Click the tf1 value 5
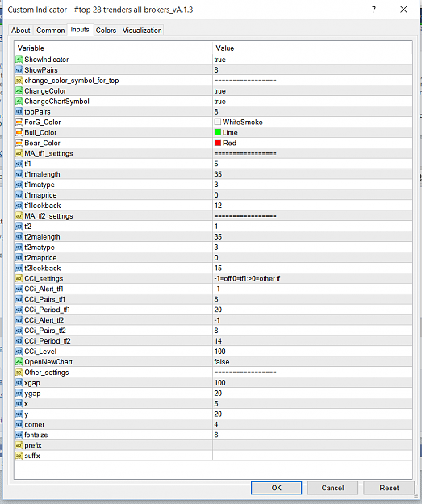Viewport: 422px width, 504px height. pyautogui.click(x=216, y=164)
